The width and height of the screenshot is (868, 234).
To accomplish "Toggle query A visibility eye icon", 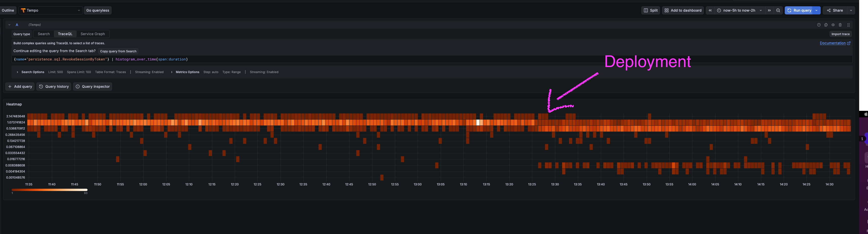I will pyautogui.click(x=833, y=25).
